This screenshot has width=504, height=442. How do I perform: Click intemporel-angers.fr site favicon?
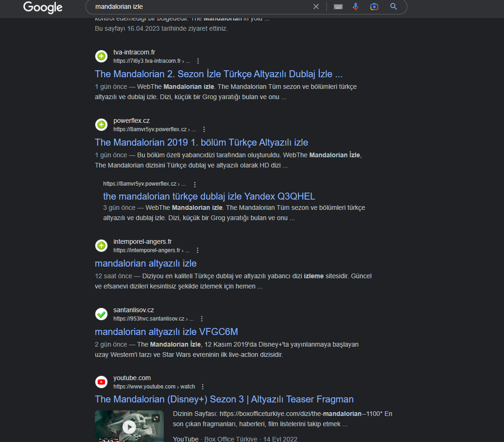click(101, 246)
